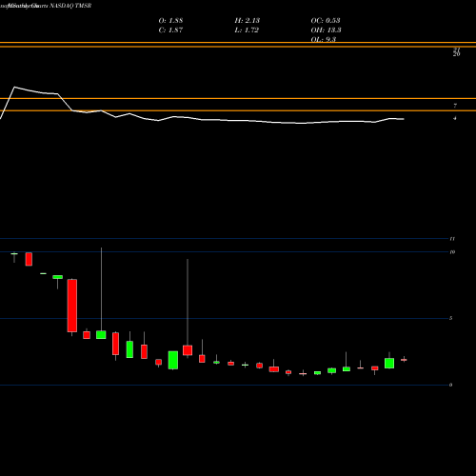This screenshot has width=476, height=476.
Task: Click the OC: 0.53 reading
Action: click(x=326, y=20)
